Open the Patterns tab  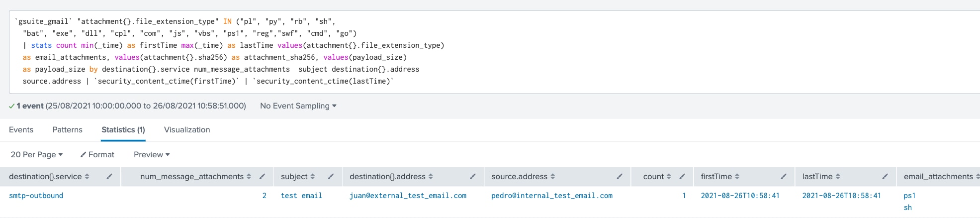tap(68, 129)
